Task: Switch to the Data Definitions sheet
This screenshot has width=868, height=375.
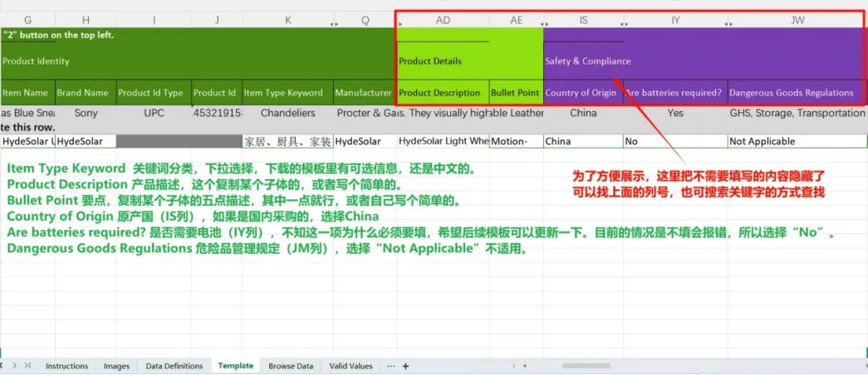Action: point(174,366)
